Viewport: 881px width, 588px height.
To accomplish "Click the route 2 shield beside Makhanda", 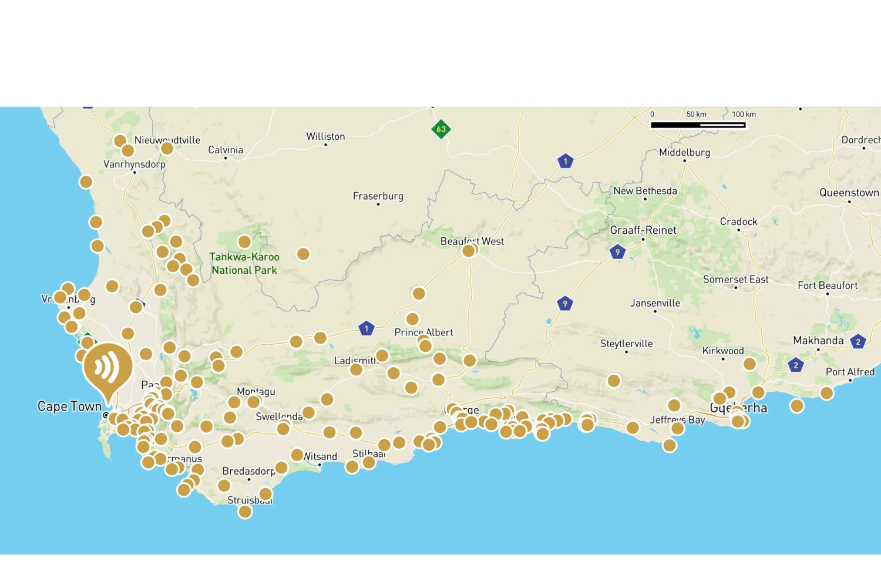I will pos(858,341).
